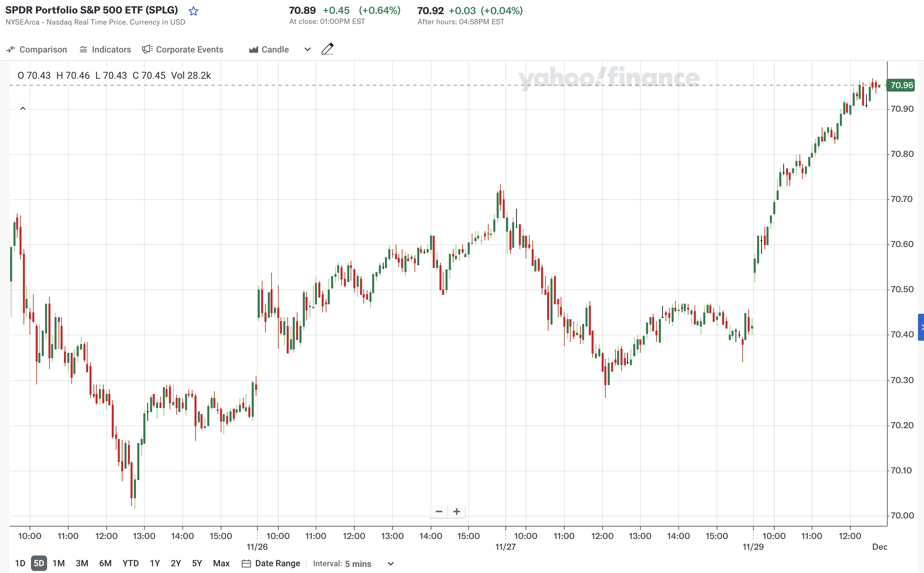Viewport: 924px width, 573px height.
Task: Click the pencil draw tool icon
Action: pyautogui.click(x=327, y=49)
